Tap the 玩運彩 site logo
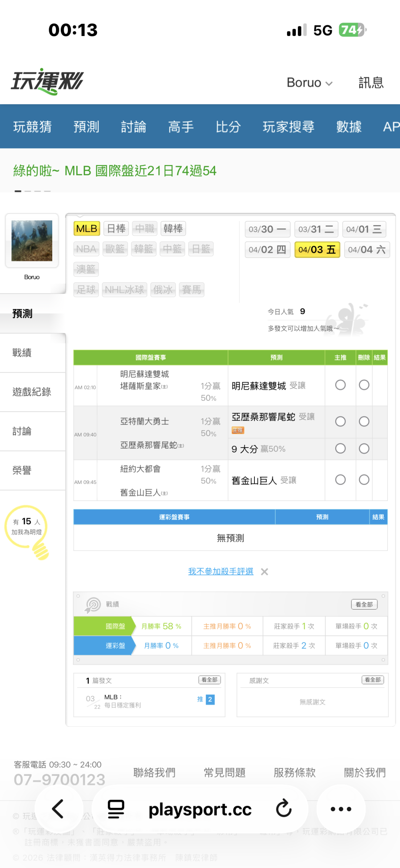Viewport: 400px width, 868px height. coord(47,82)
